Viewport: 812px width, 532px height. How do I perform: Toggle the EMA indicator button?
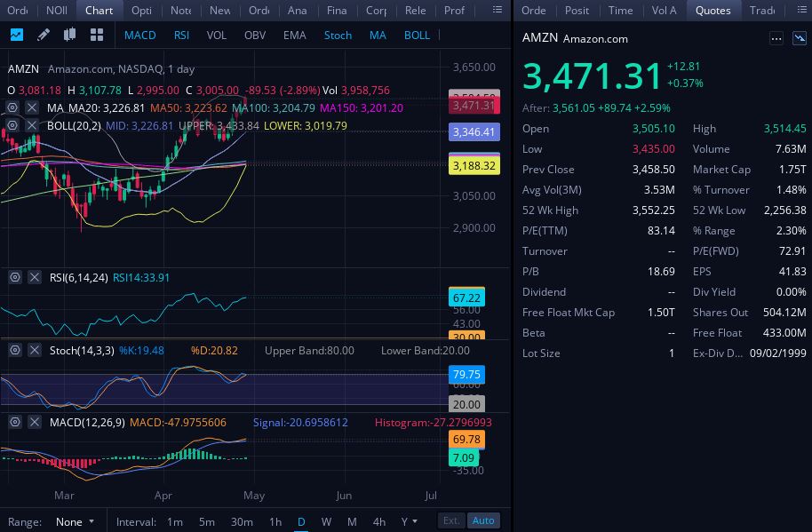point(295,36)
